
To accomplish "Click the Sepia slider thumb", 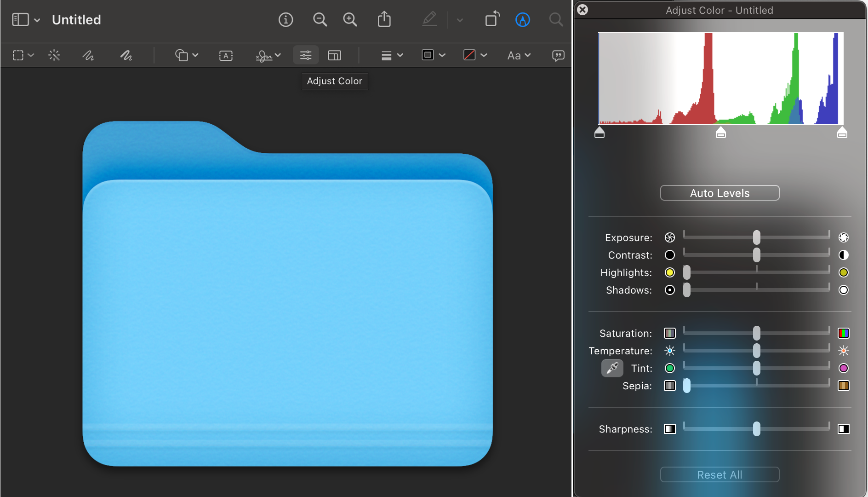I will [687, 386].
